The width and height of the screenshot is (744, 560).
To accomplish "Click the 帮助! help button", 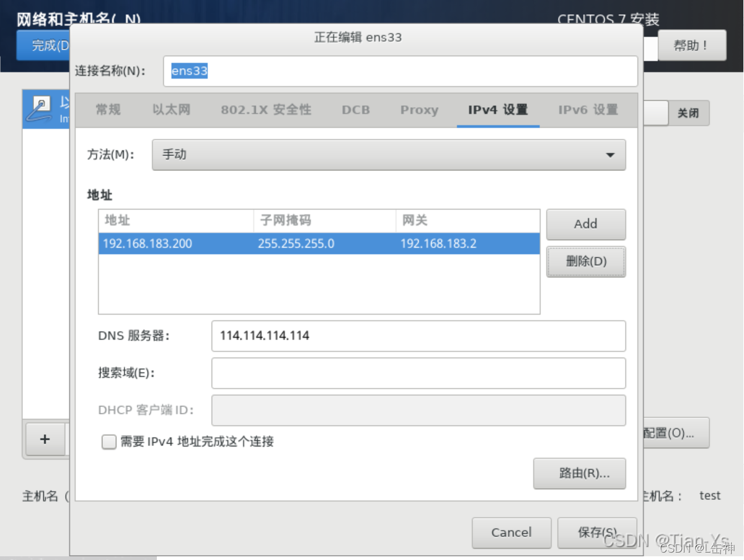I will tap(692, 45).
